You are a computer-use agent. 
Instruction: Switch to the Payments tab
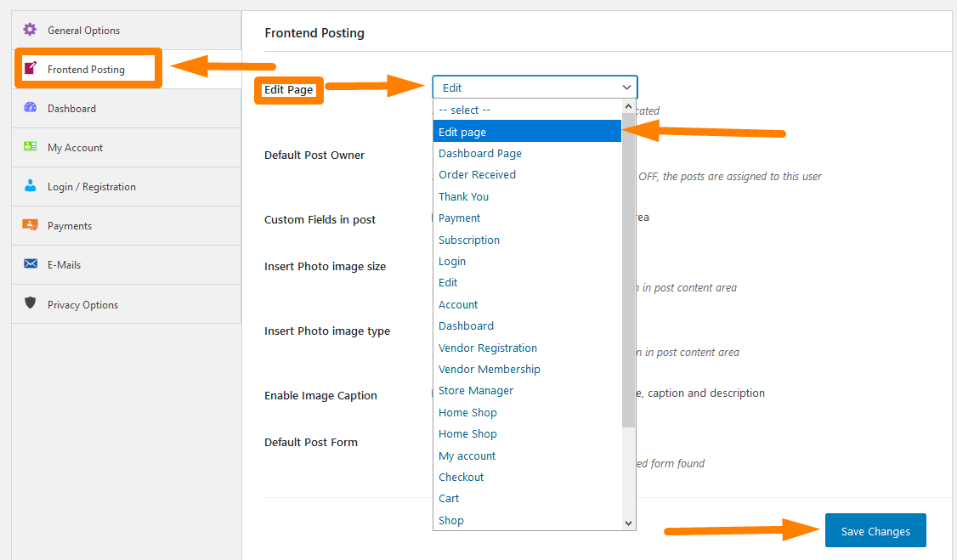pyautogui.click(x=127, y=226)
